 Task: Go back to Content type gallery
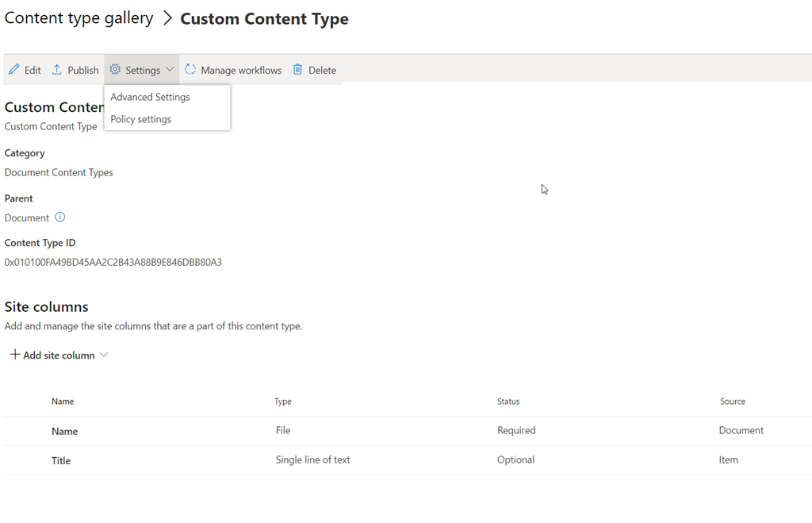pos(79,18)
